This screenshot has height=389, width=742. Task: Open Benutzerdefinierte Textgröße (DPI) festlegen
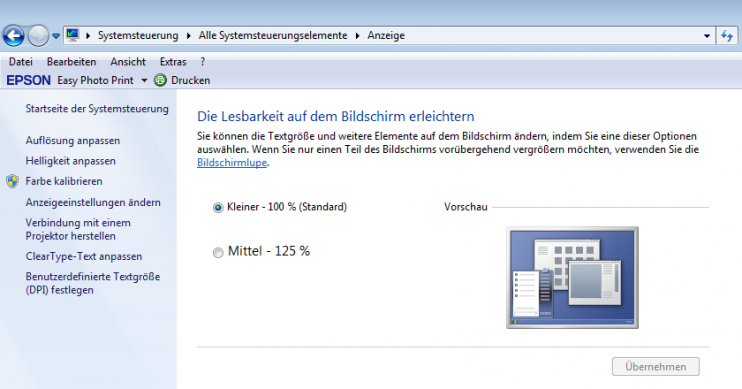(93, 283)
